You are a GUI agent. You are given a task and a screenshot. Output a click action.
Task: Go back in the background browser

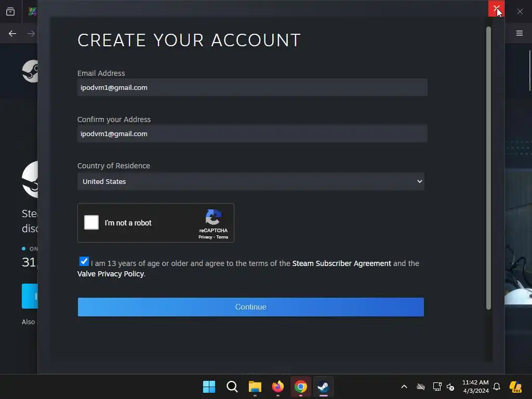coord(12,34)
